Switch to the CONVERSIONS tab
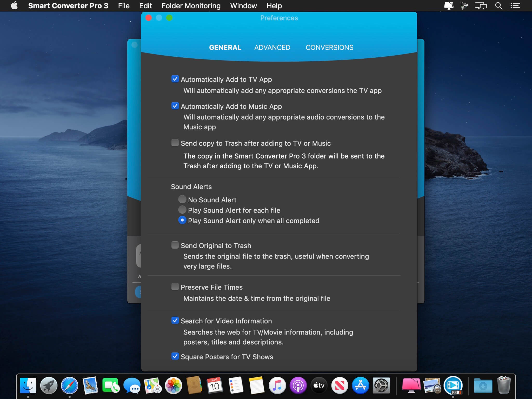 coord(329,48)
